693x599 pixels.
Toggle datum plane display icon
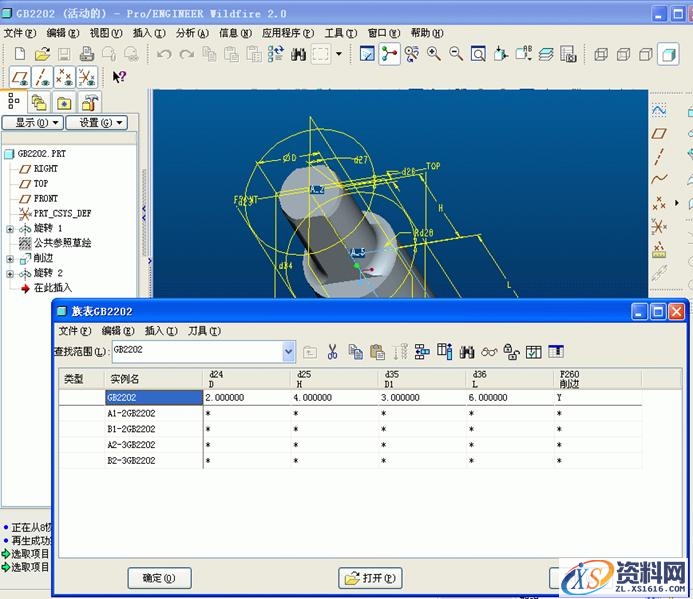click(19, 77)
